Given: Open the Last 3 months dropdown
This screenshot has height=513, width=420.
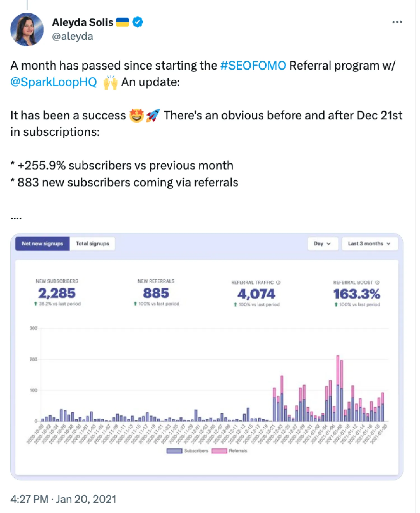Looking at the screenshot, I should pos(369,244).
